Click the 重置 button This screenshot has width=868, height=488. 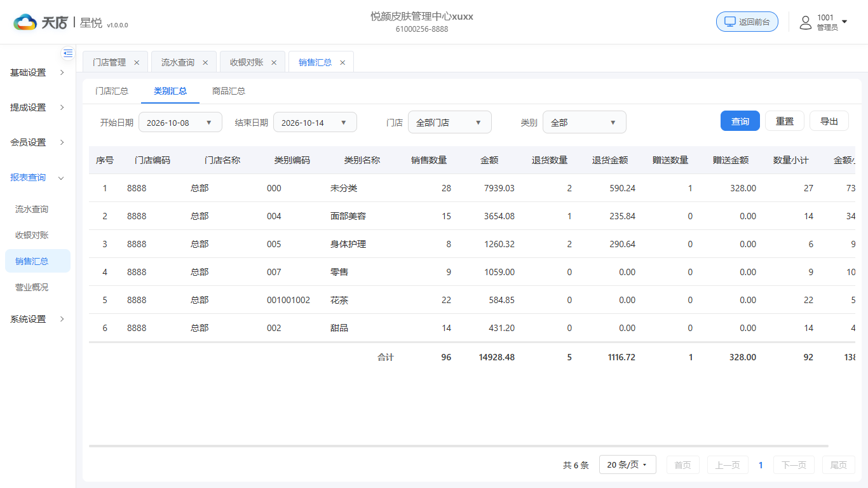pos(785,121)
